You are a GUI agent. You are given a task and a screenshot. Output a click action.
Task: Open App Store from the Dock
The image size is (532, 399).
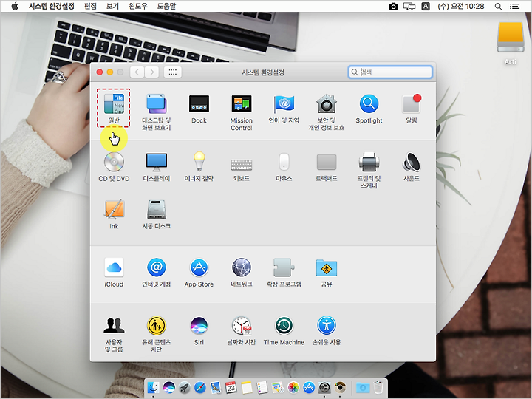[x=309, y=387]
